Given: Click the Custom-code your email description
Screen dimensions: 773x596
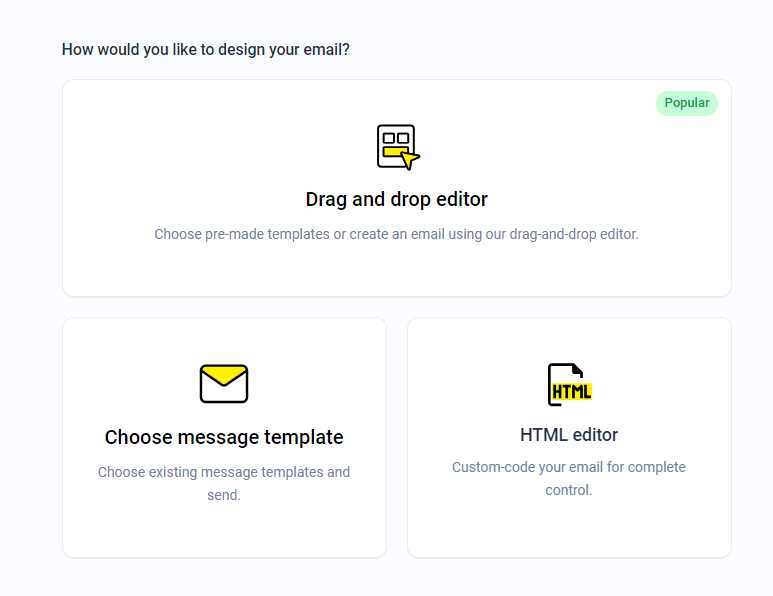Looking at the screenshot, I should tap(569, 478).
